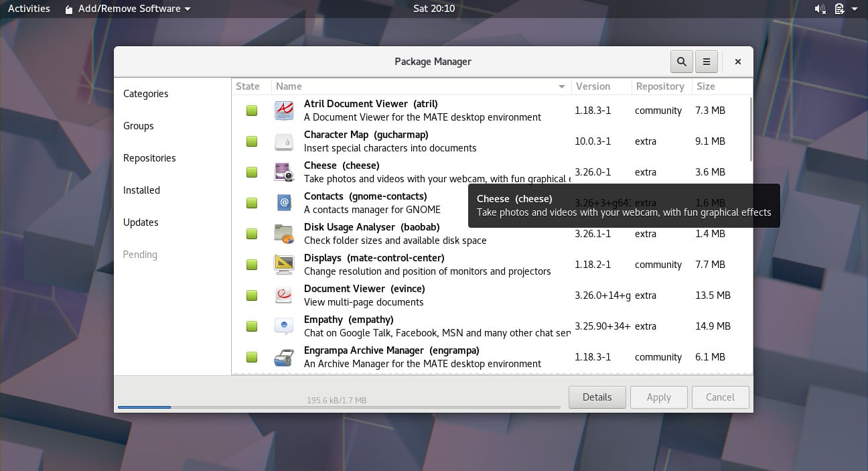Image resolution: width=868 pixels, height=471 pixels.
Task: Click the Character Map package icon
Action: [284, 141]
